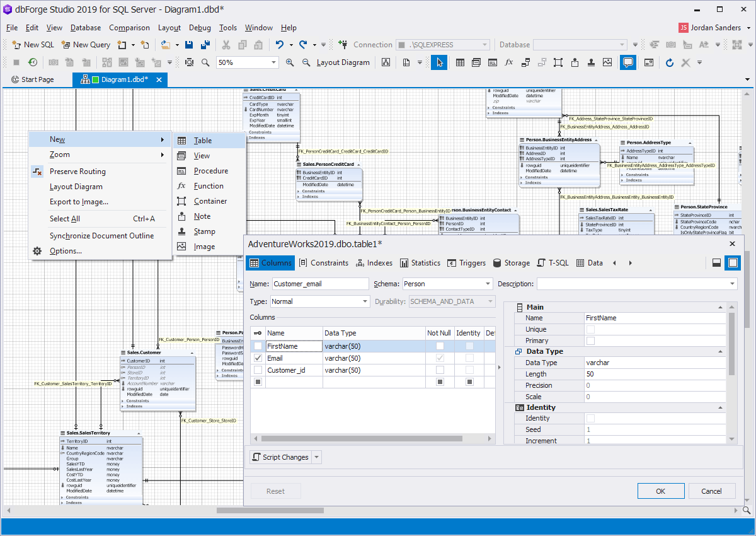Switch to the T-SQL tab

pyautogui.click(x=553, y=263)
